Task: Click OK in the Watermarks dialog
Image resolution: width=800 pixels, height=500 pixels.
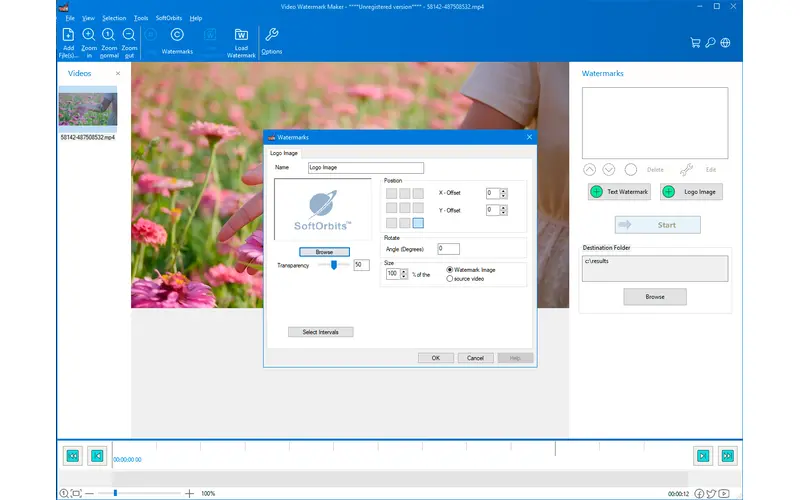Action: [435, 358]
